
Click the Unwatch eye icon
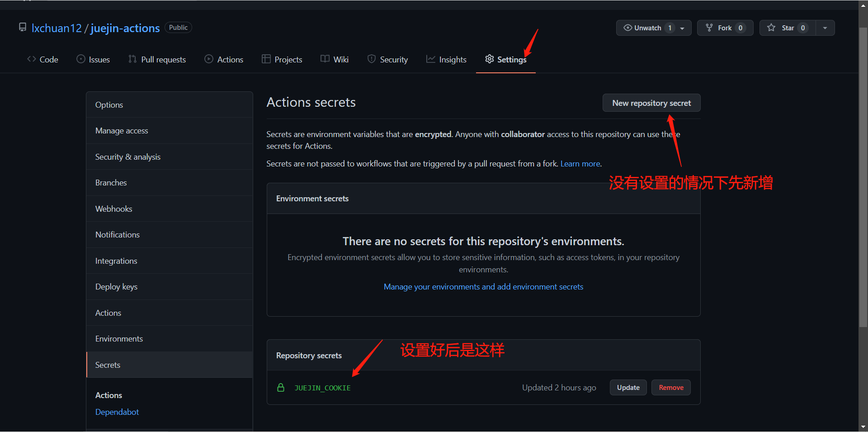tap(627, 28)
